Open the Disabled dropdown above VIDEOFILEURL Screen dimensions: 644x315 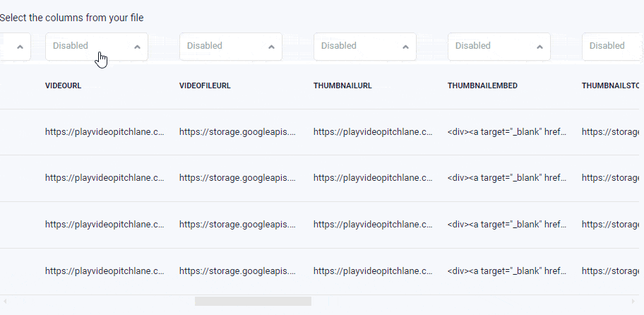(x=231, y=47)
